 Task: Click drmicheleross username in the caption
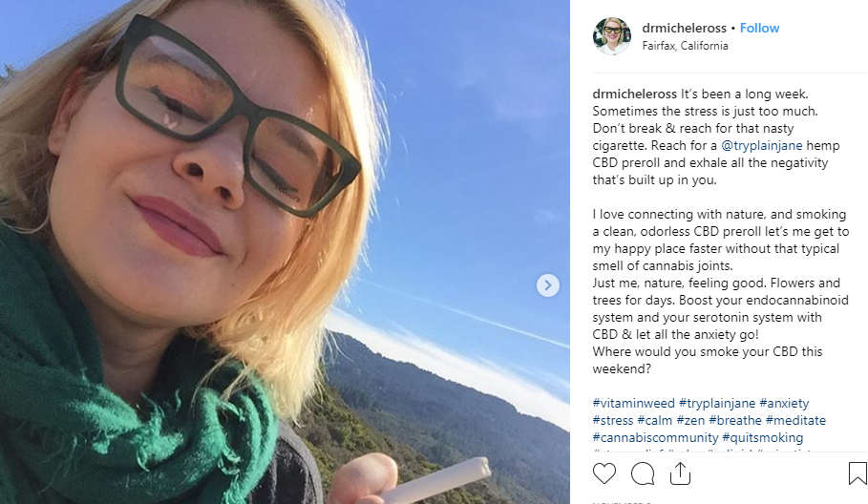[634, 94]
